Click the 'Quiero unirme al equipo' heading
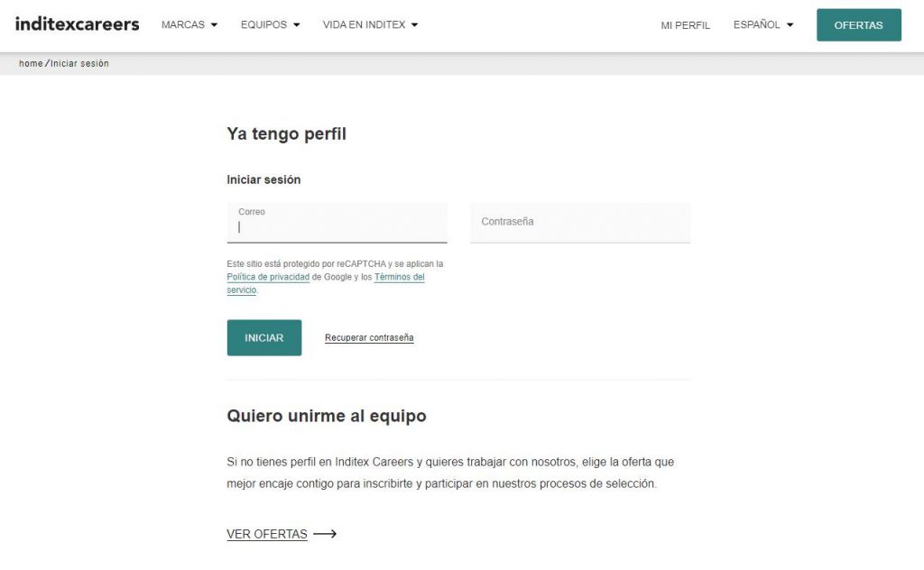This screenshot has width=924, height=570. [x=327, y=416]
